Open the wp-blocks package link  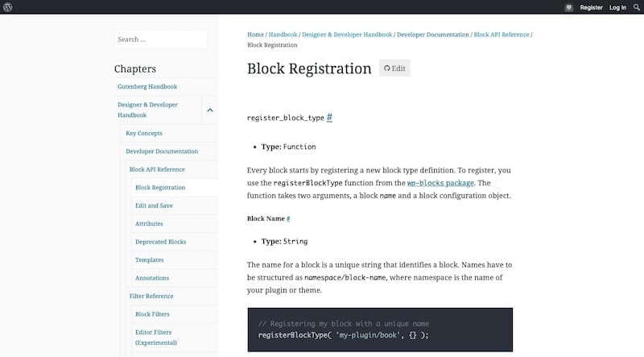tap(440, 183)
